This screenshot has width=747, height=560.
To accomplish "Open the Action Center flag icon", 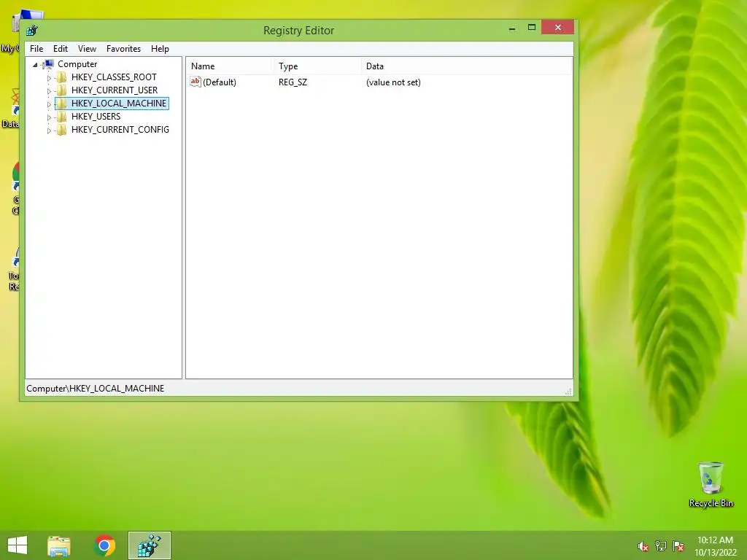I will click(x=678, y=546).
